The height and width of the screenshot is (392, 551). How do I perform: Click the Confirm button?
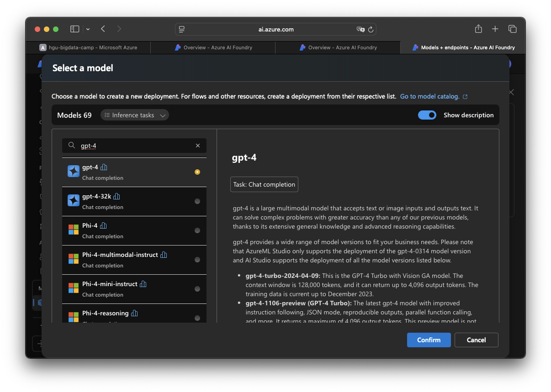429,340
